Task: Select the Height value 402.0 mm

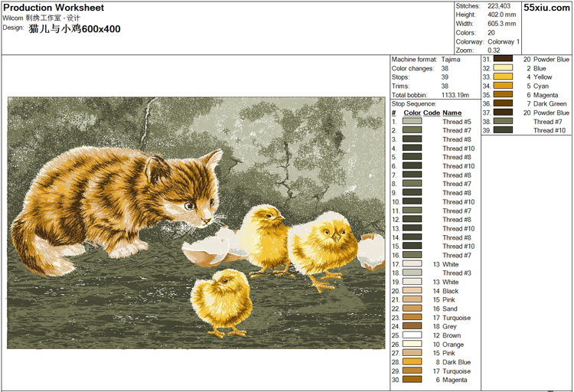Action: coord(501,15)
